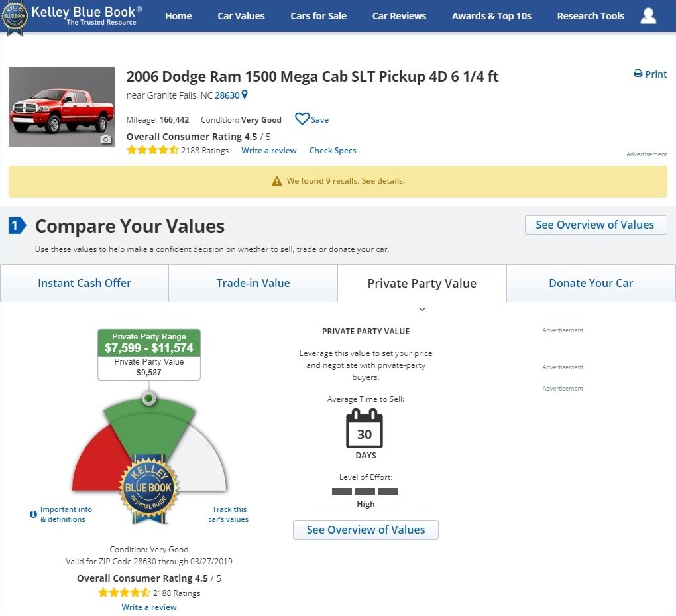Open the user account profile icon
Viewport: 676px width, 616px height.
pos(648,16)
